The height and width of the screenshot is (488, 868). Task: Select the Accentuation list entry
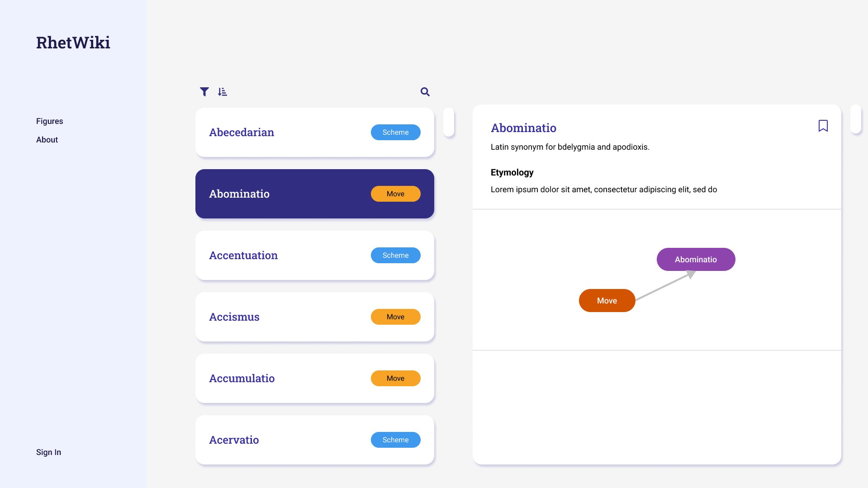tap(280, 256)
